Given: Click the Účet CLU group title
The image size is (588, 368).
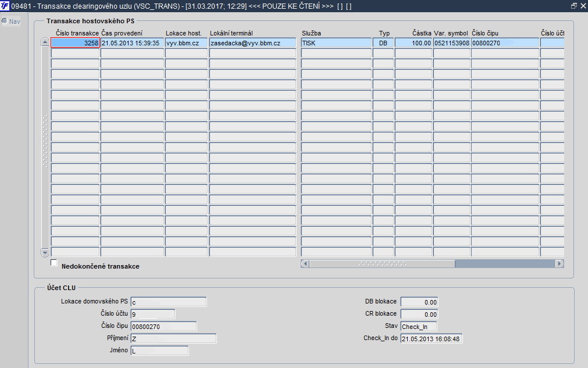Looking at the screenshot, I should [x=62, y=288].
